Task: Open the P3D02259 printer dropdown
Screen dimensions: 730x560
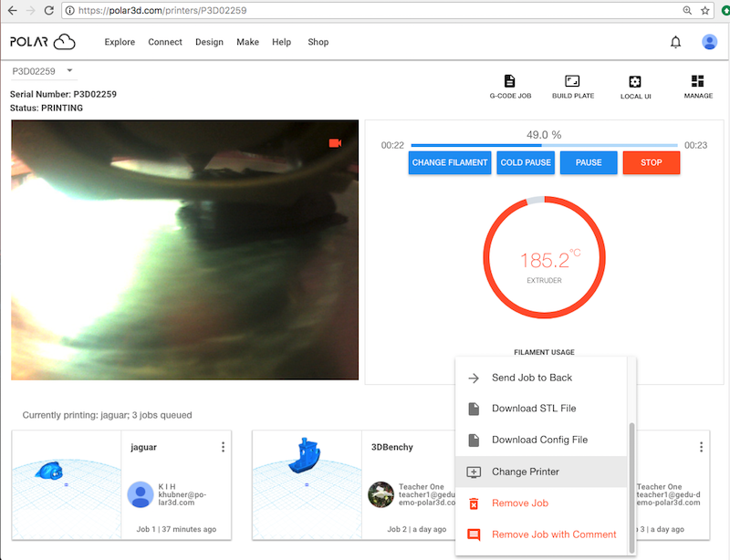Action: 42,71
